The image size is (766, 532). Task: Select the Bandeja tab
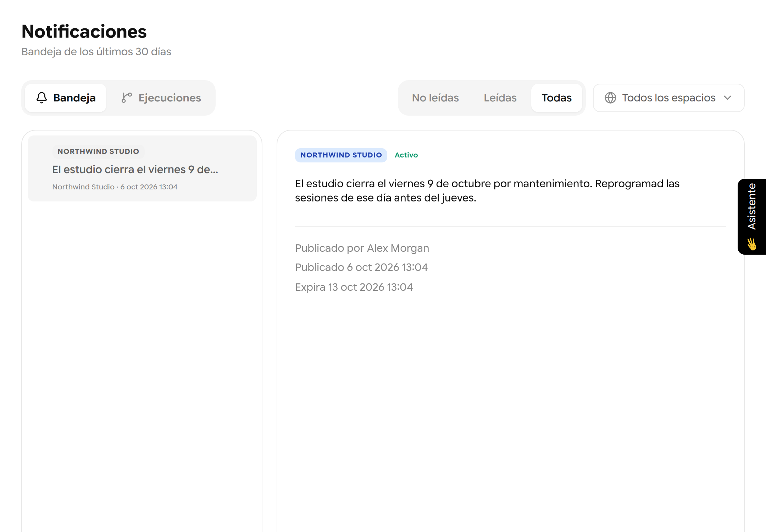pos(66,98)
